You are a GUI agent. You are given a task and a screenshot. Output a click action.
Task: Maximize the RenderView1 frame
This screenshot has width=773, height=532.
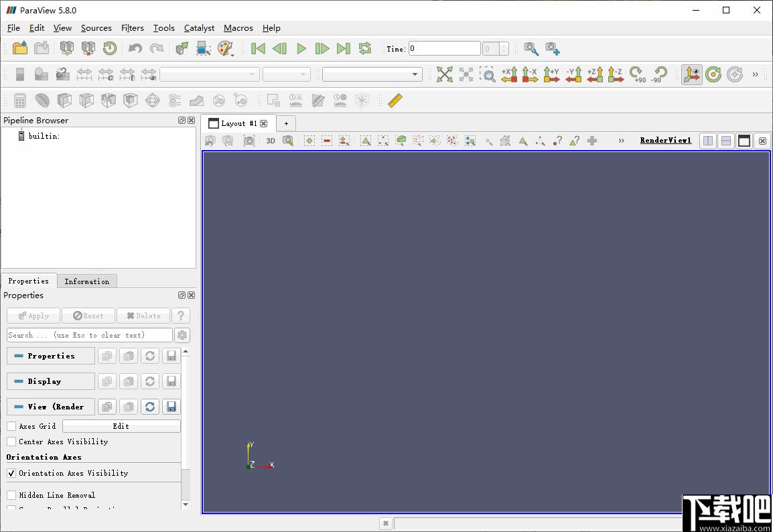744,141
